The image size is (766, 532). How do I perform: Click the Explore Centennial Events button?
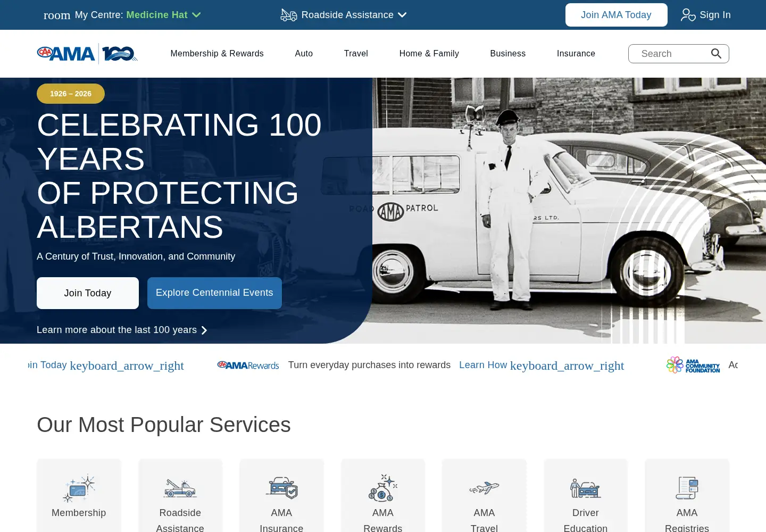point(214,293)
